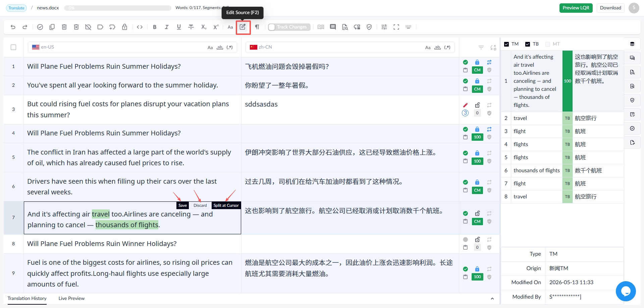Open the user avatar S menu
The image size is (644, 308).
634,8
